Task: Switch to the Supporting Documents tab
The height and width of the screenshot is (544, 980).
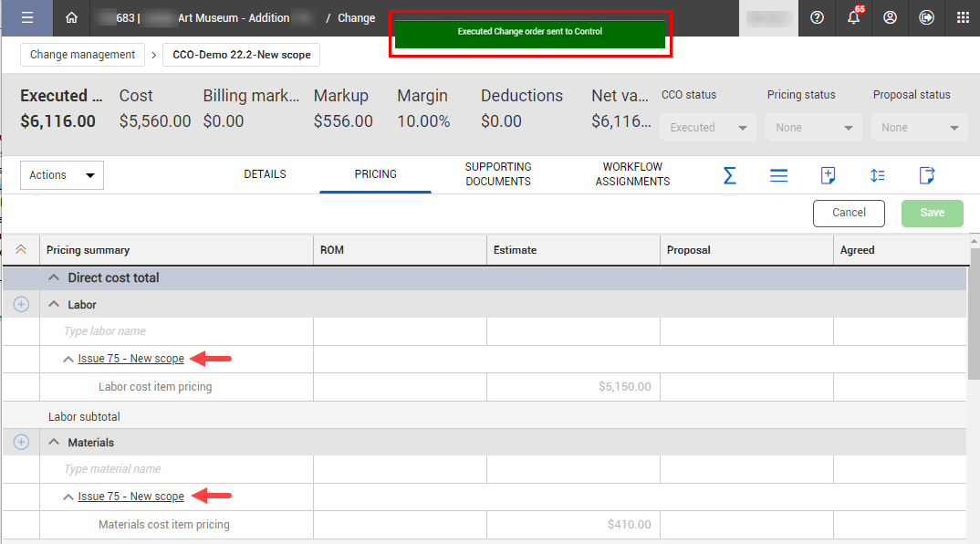Action: tap(497, 174)
